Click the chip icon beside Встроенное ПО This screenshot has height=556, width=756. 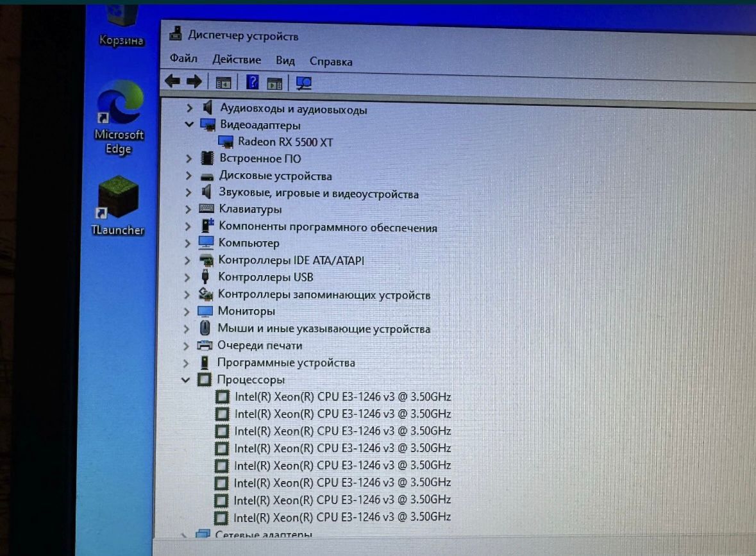[207, 158]
